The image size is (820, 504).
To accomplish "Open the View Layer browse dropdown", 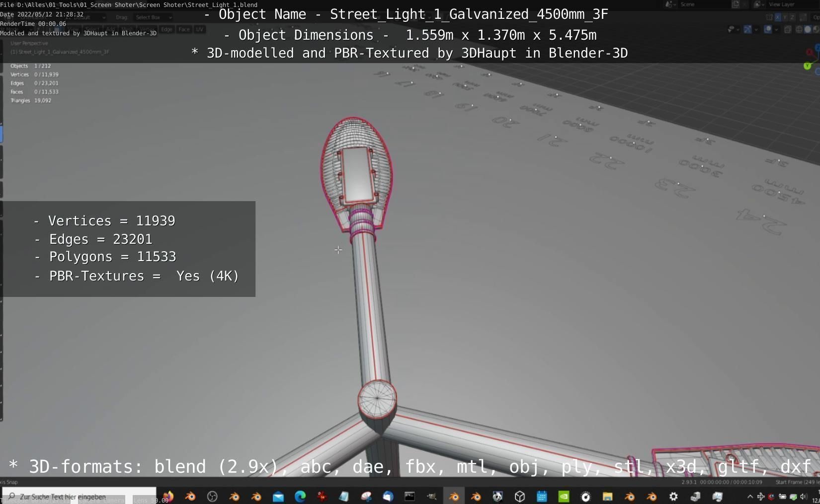I will pyautogui.click(x=758, y=4).
